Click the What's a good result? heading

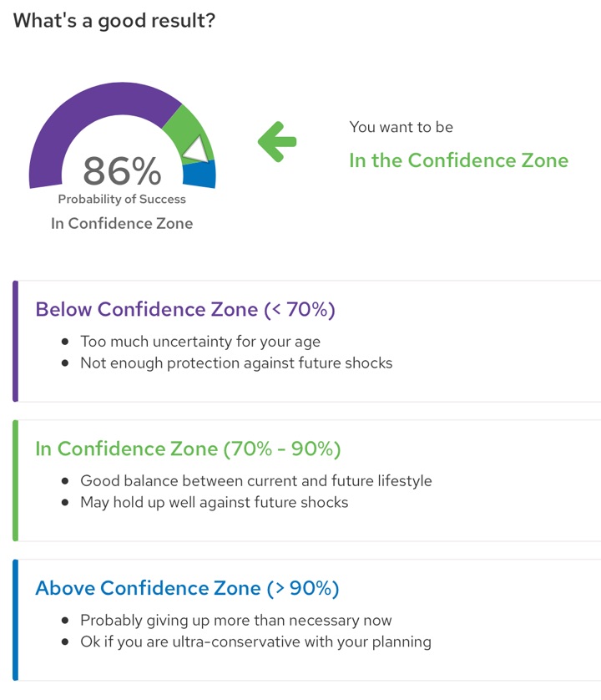click(x=114, y=21)
